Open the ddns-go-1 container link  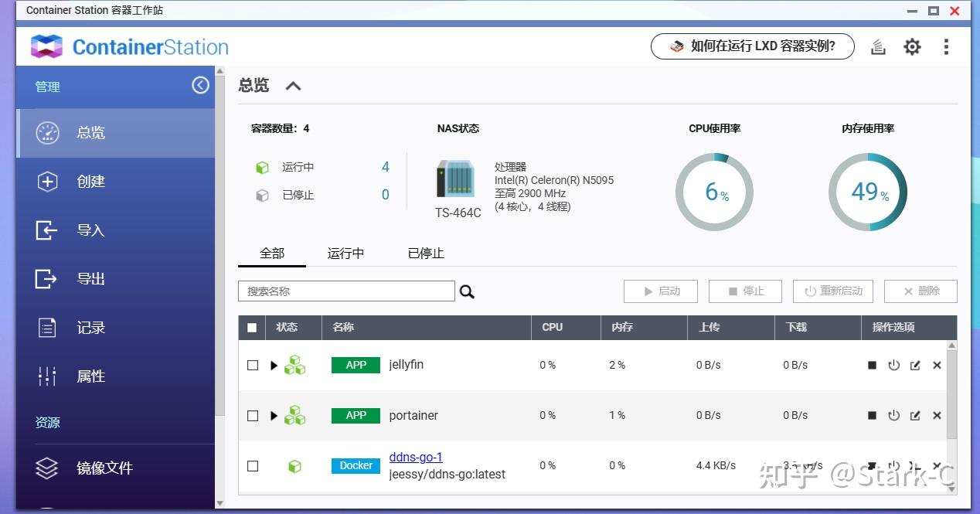(416, 457)
